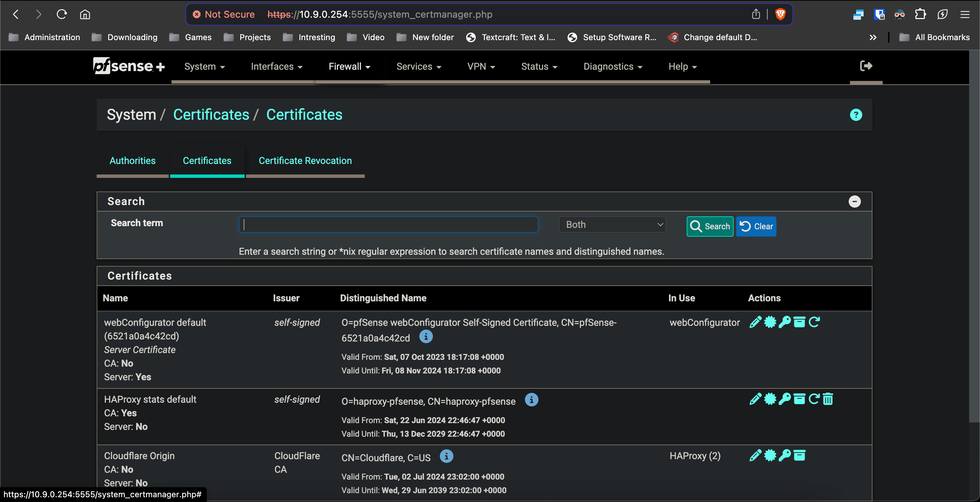Open the System menu dropdown
This screenshot has width=980, height=502.
point(205,67)
